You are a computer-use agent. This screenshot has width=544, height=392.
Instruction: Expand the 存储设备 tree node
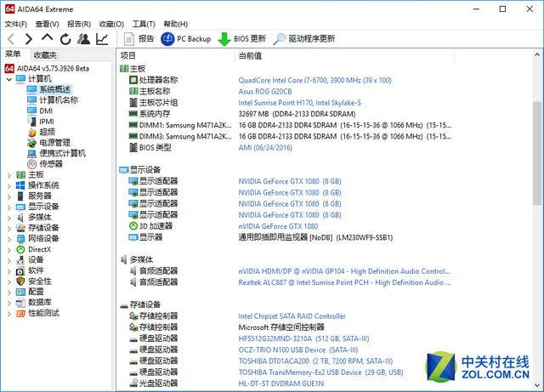(9, 229)
